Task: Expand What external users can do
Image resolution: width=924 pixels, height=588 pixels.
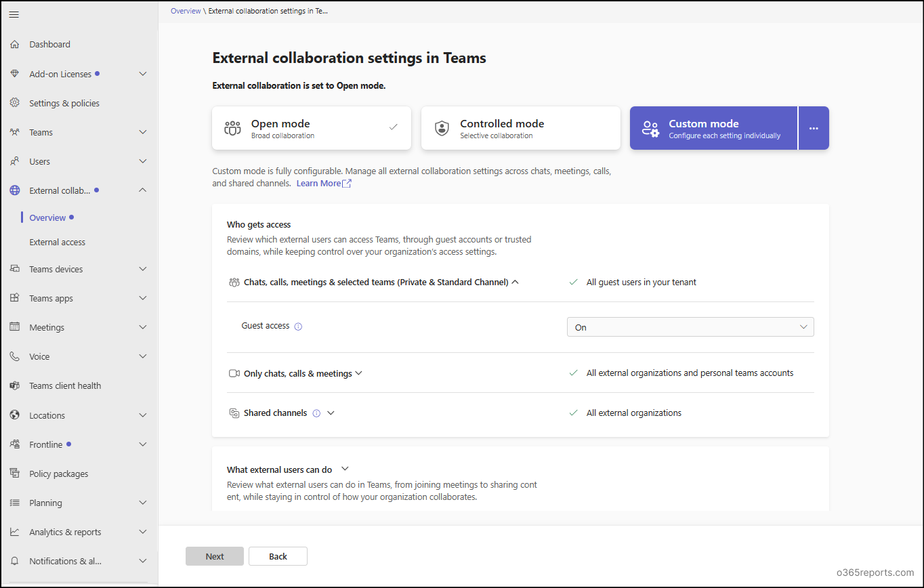Action: 345,469
